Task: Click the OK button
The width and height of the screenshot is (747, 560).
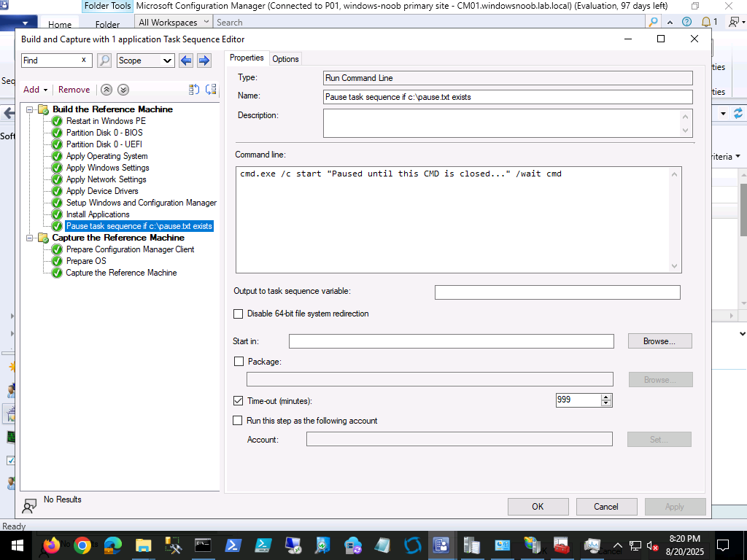Action: tap(538, 507)
